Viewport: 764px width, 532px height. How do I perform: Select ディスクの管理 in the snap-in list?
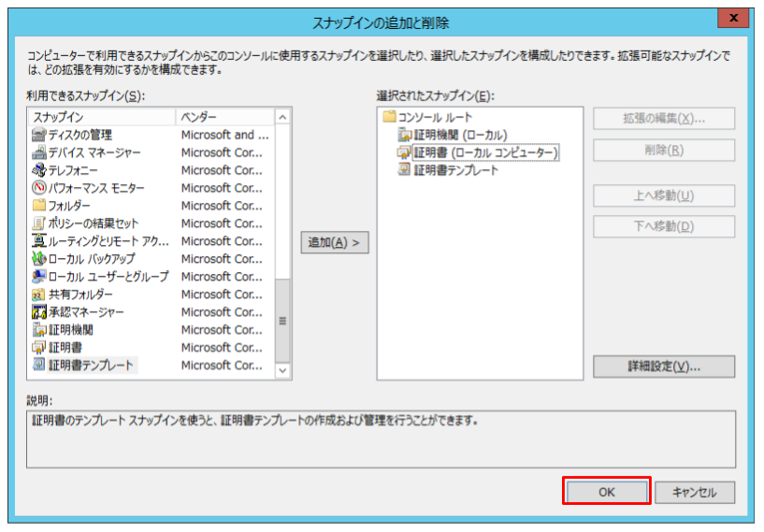pos(80,135)
